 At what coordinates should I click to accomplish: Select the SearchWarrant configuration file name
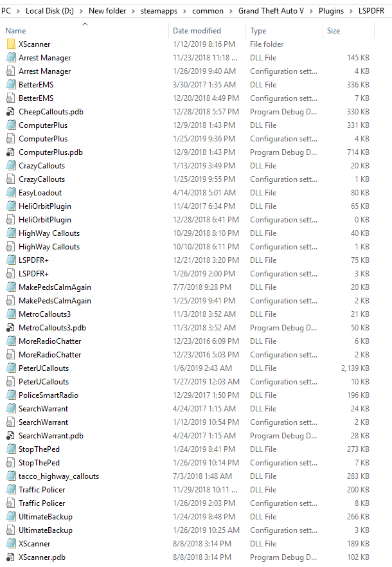(x=44, y=422)
